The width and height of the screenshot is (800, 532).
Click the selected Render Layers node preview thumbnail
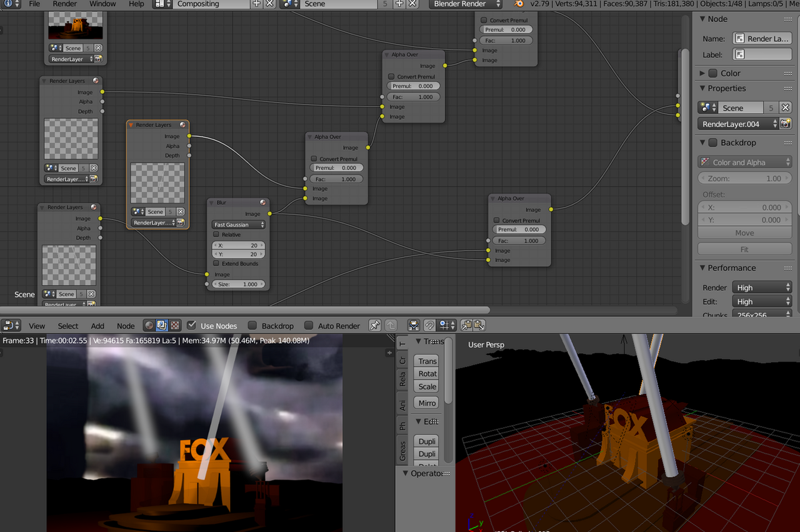(157, 183)
